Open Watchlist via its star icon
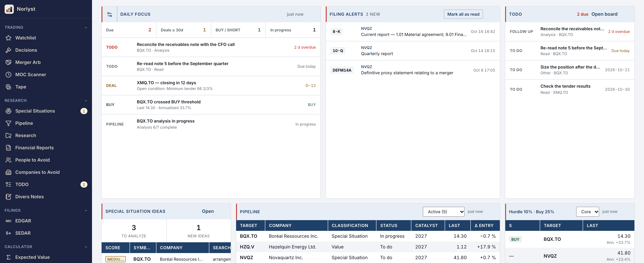 8,38
